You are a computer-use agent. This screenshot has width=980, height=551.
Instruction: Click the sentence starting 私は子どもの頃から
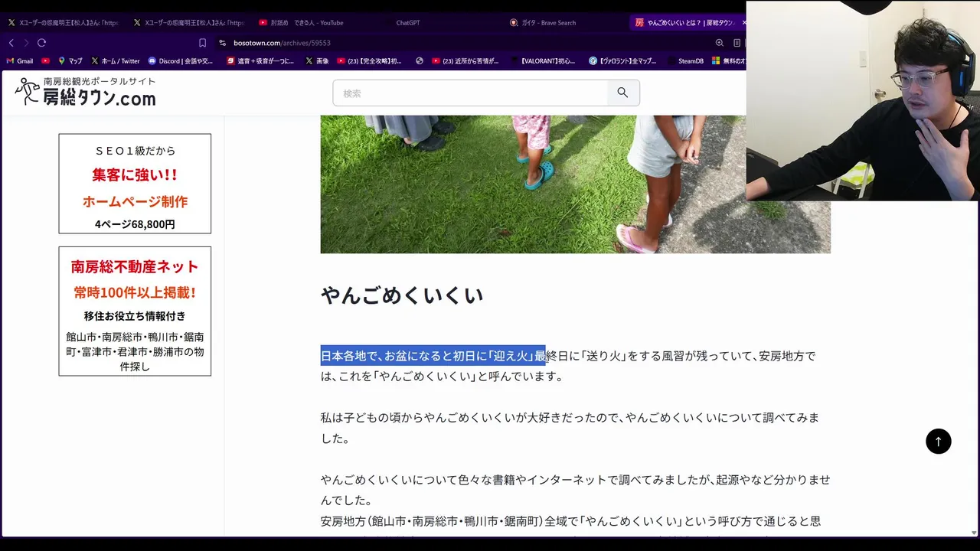pyautogui.click(x=570, y=428)
